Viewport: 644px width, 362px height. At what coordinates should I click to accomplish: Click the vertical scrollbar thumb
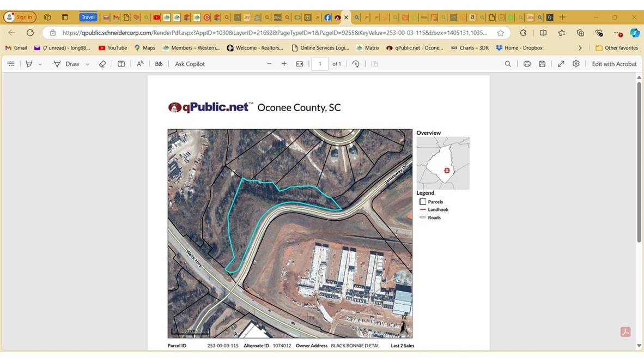click(x=639, y=162)
